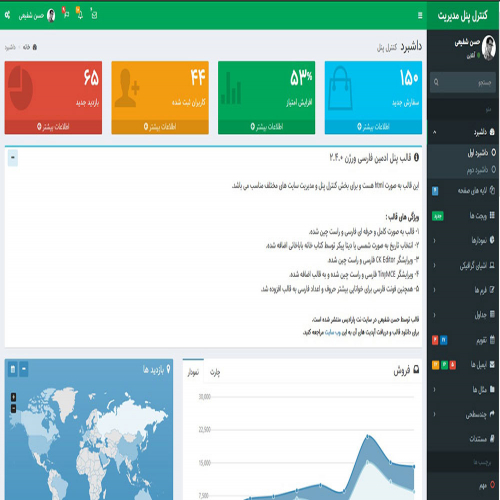
Task: Collapse the بازدید ها map box
Action: click(x=24, y=369)
